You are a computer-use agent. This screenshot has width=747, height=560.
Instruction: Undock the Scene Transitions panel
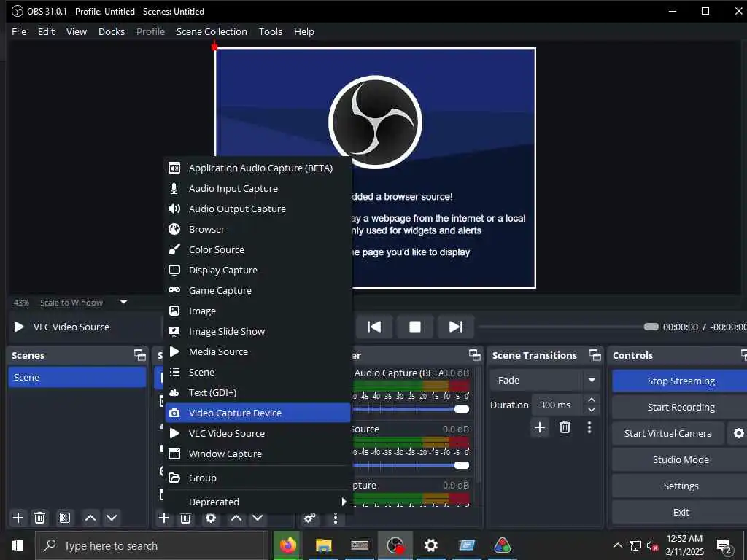pyautogui.click(x=595, y=355)
